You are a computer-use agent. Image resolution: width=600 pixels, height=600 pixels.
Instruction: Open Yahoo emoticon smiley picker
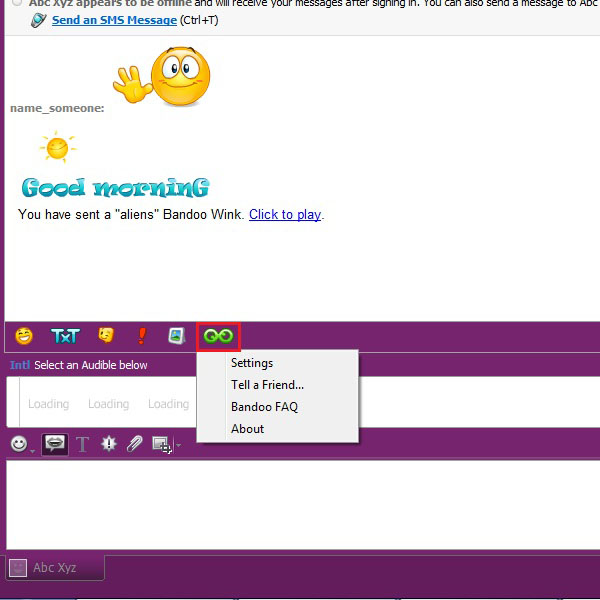[19, 444]
